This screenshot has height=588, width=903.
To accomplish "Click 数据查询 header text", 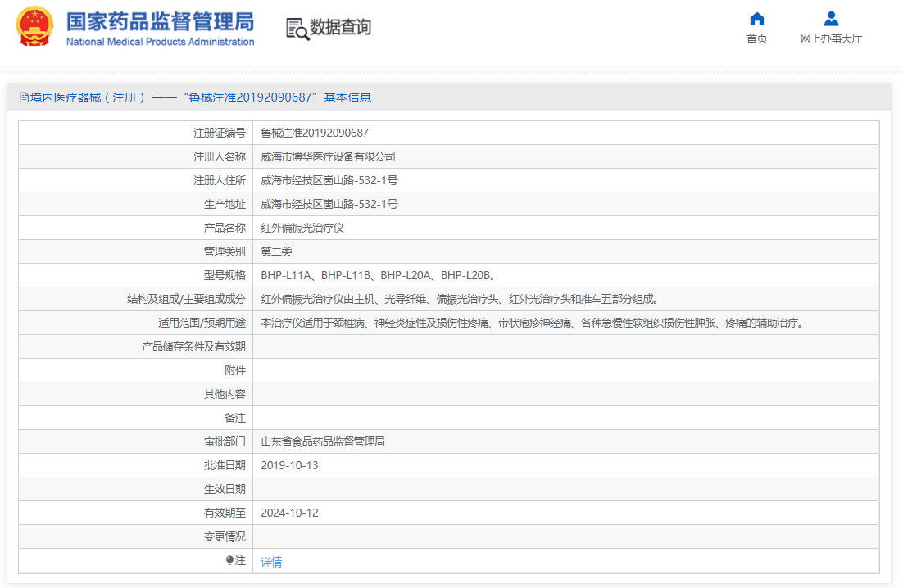I will (340, 27).
